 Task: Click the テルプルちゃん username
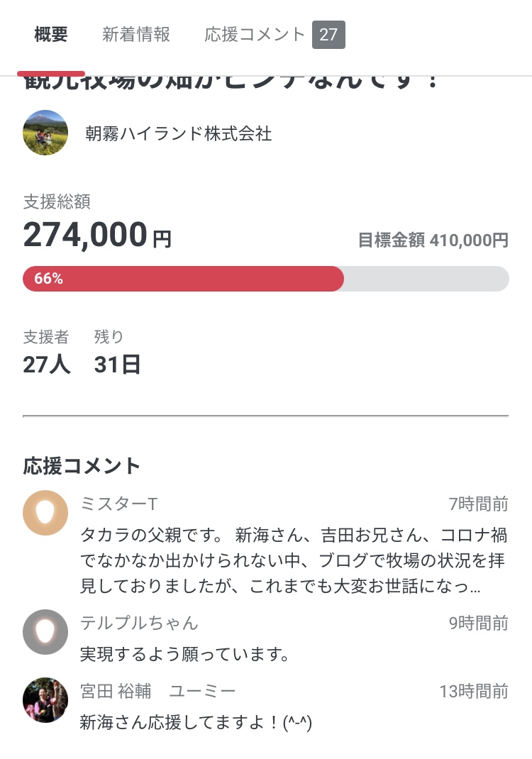pos(139,623)
